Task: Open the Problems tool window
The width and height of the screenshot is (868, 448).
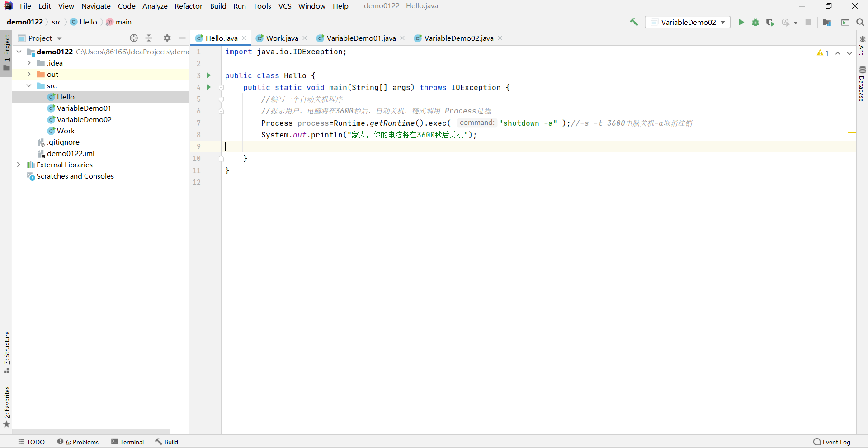Action: (78, 442)
